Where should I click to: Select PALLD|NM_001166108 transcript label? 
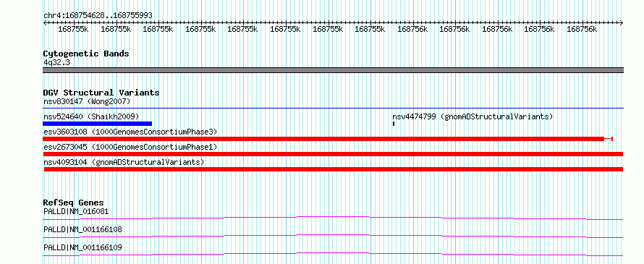point(82,229)
